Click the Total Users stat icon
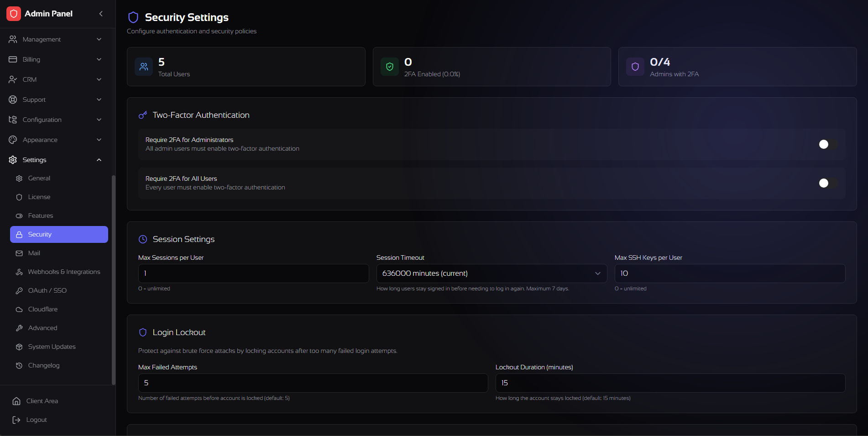 click(x=144, y=67)
